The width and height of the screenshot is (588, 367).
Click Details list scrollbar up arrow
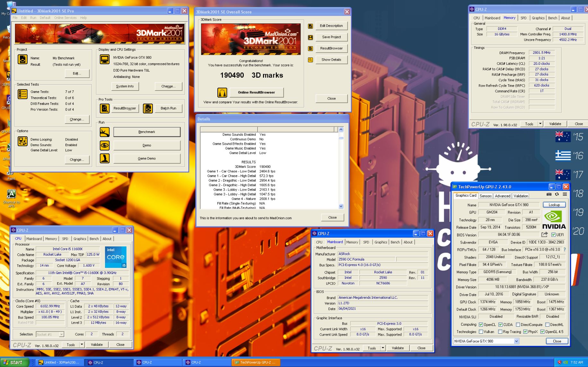(x=341, y=130)
